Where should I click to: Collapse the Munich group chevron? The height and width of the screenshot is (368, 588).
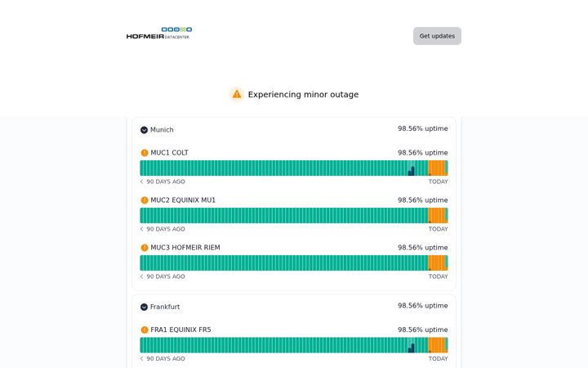(x=144, y=130)
